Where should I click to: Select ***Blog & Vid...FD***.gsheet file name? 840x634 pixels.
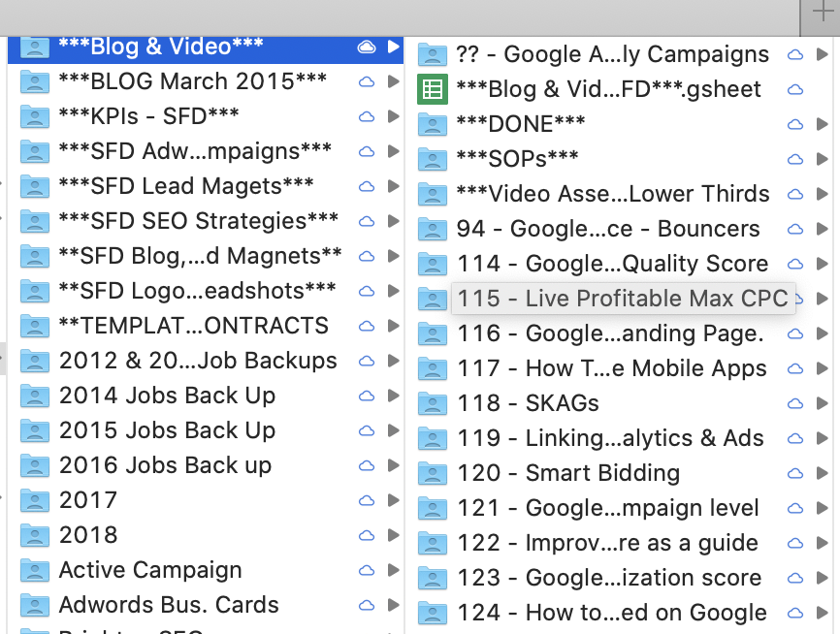pos(608,89)
